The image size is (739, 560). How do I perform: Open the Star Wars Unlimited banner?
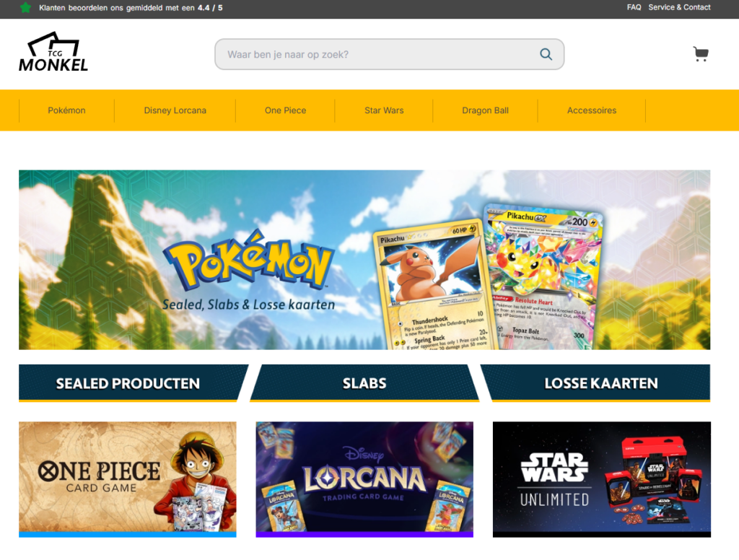[x=601, y=478]
